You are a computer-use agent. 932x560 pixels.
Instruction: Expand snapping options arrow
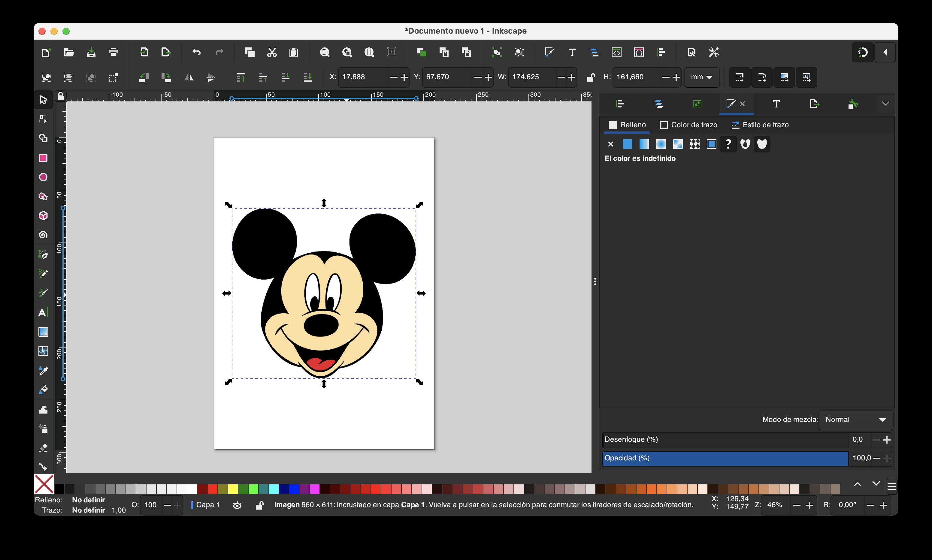[885, 53]
